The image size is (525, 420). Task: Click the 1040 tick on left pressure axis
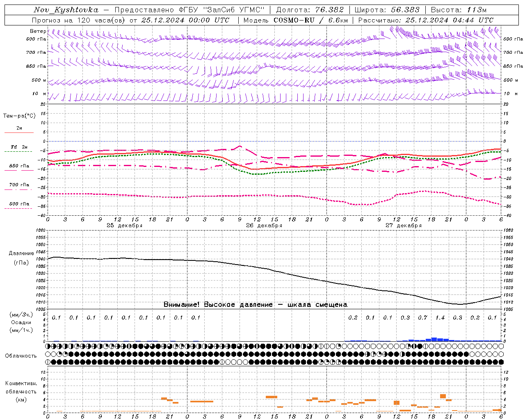point(41,259)
